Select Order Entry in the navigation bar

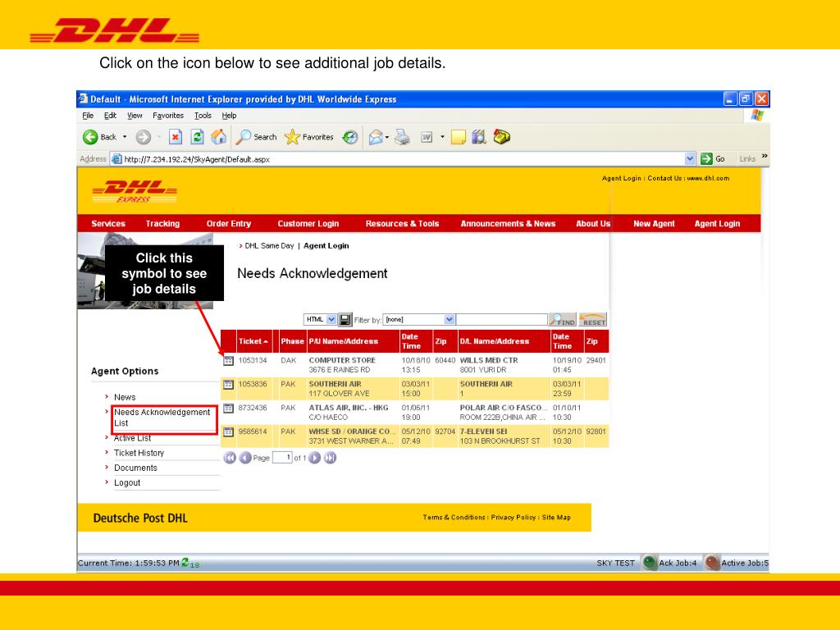pos(229,224)
